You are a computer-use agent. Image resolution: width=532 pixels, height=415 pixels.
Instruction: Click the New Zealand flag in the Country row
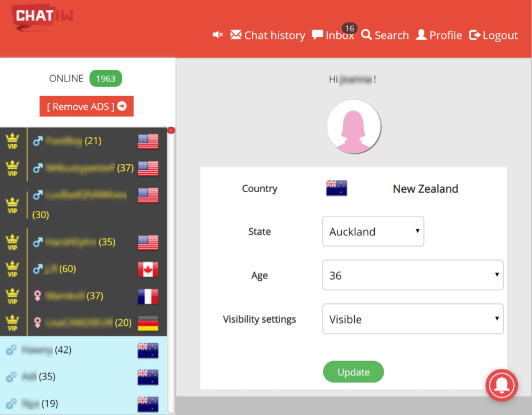pos(336,189)
